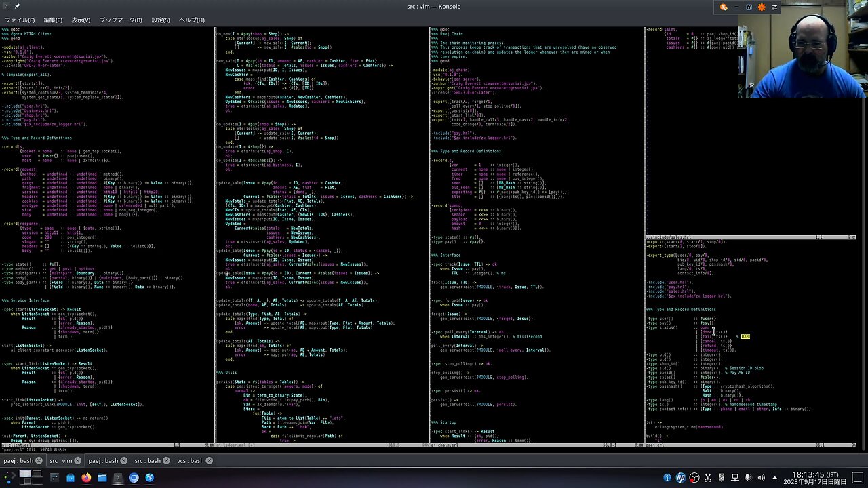This screenshot has width=868, height=488.
Task: Open the Dolphin file manager
Action: click(102, 478)
